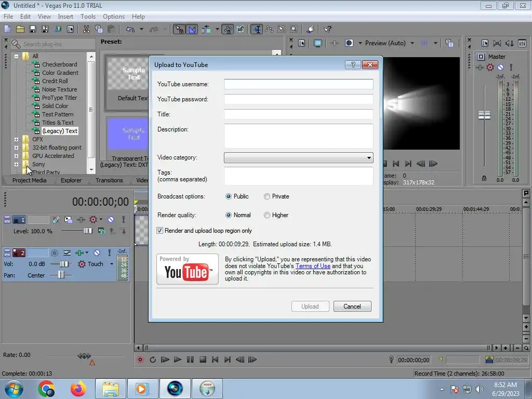
Task: Click Downmix Output icon in mixer
Action: 497,43
